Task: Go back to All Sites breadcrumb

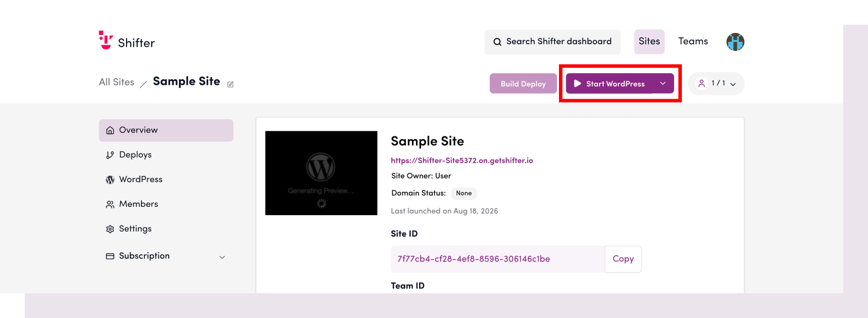Action: pyautogui.click(x=117, y=82)
